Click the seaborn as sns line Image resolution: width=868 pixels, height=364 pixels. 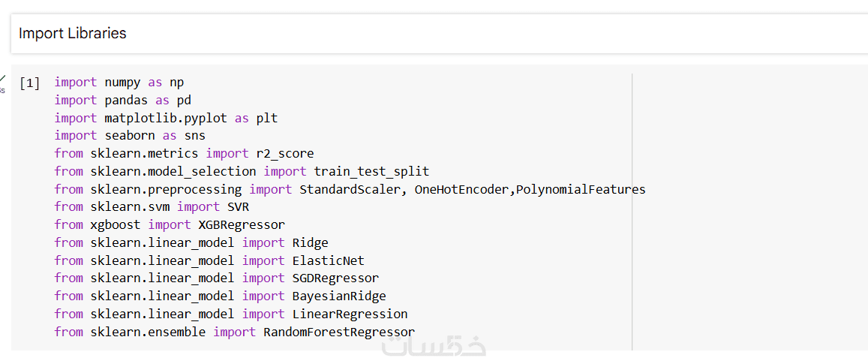[129, 136]
